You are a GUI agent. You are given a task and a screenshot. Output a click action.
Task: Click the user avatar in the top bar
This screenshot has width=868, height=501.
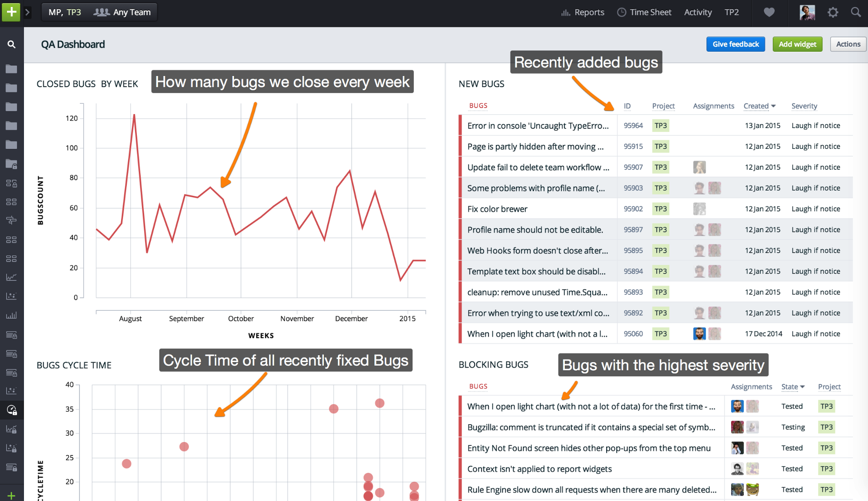tap(807, 12)
